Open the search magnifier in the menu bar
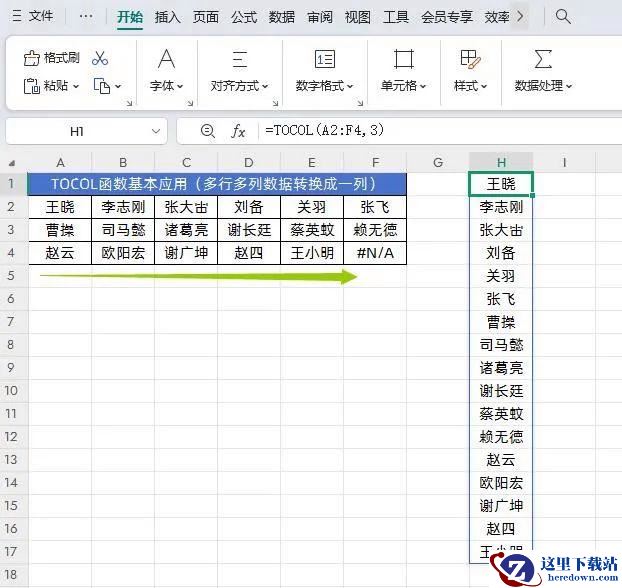 coord(563,16)
